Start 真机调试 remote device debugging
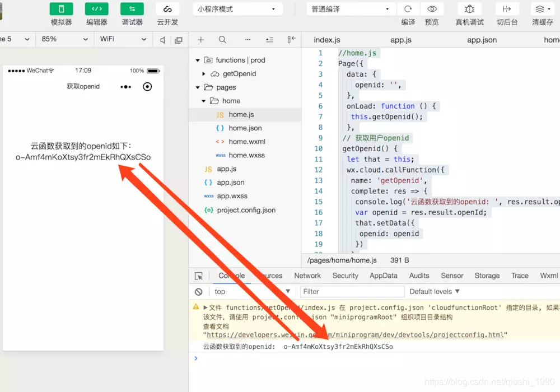 (x=469, y=9)
